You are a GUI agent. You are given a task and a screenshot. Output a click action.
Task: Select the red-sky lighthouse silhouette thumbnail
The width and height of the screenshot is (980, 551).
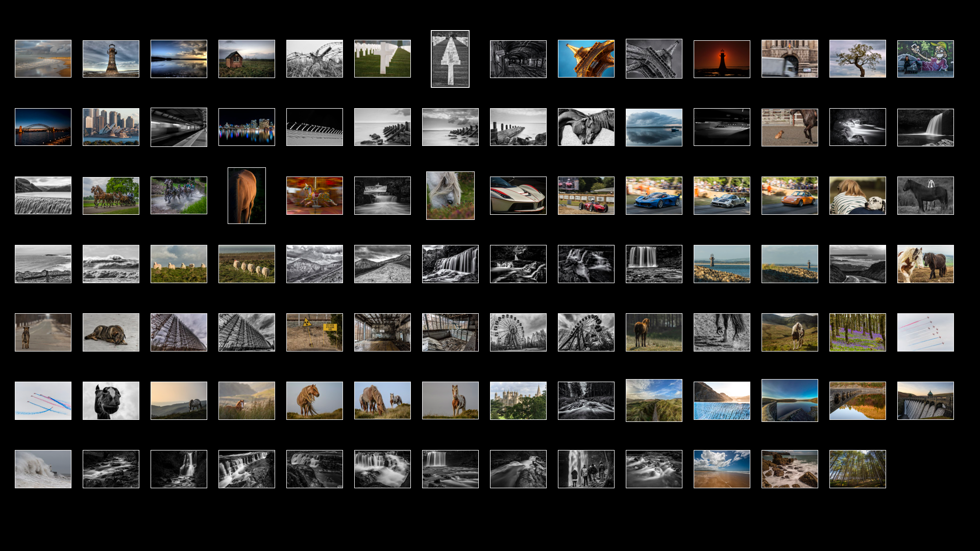(x=722, y=59)
